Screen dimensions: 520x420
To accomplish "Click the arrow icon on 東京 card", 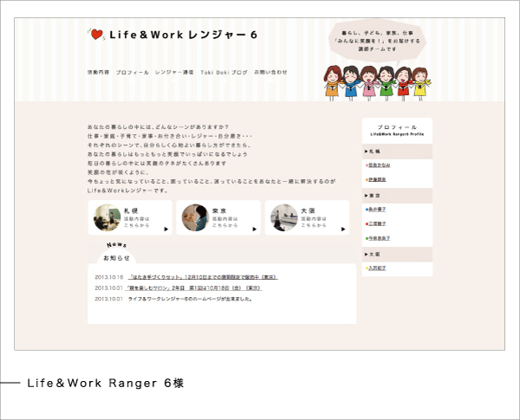I will 253,229.
